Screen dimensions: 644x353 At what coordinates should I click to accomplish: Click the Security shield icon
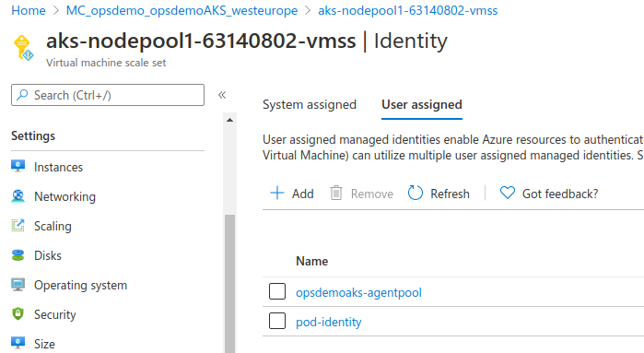18,314
